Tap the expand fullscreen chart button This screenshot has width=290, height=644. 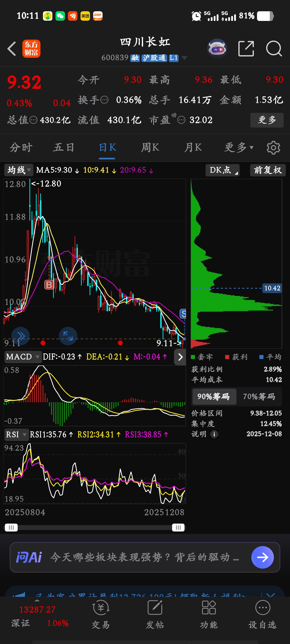[68, 336]
